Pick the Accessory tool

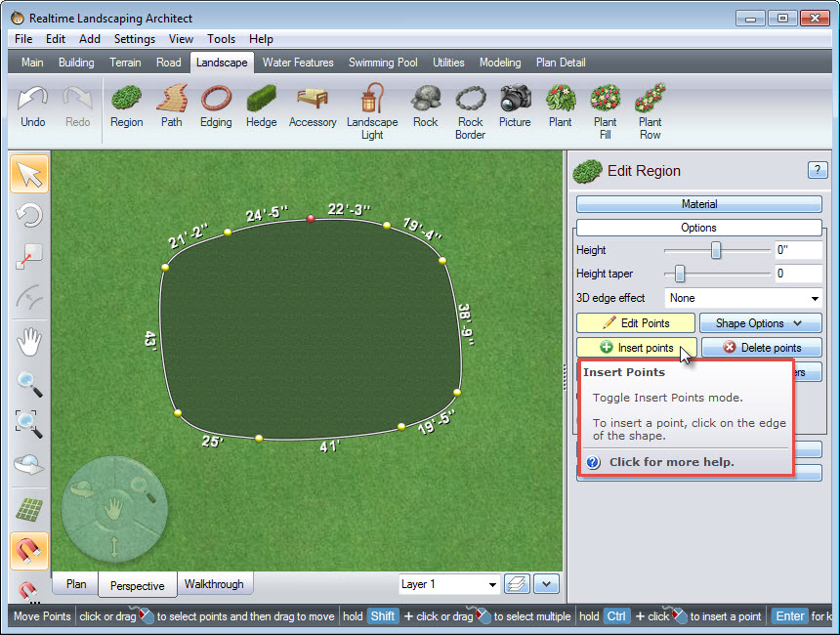coord(313,106)
